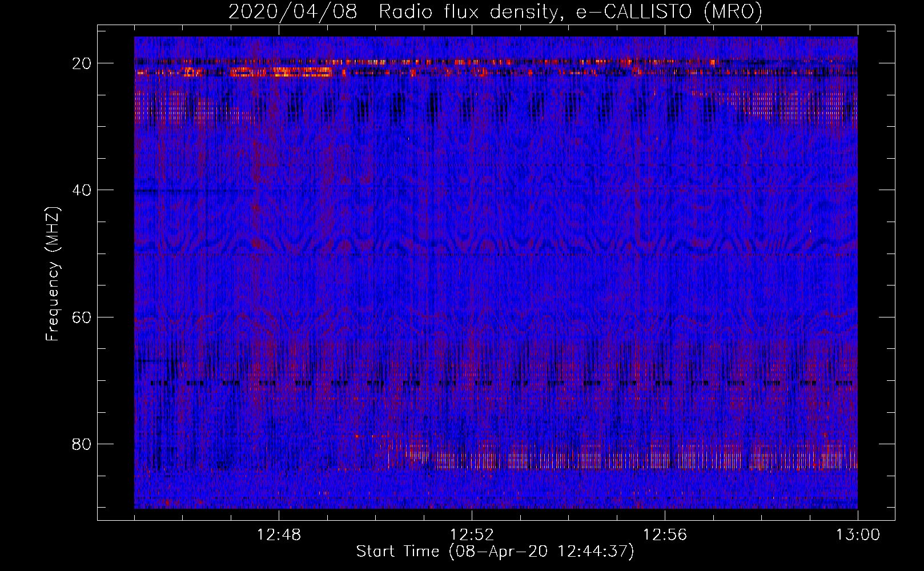The height and width of the screenshot is (571, 924).
Task: Click the 12:52 time tick label
Action: 472,535
